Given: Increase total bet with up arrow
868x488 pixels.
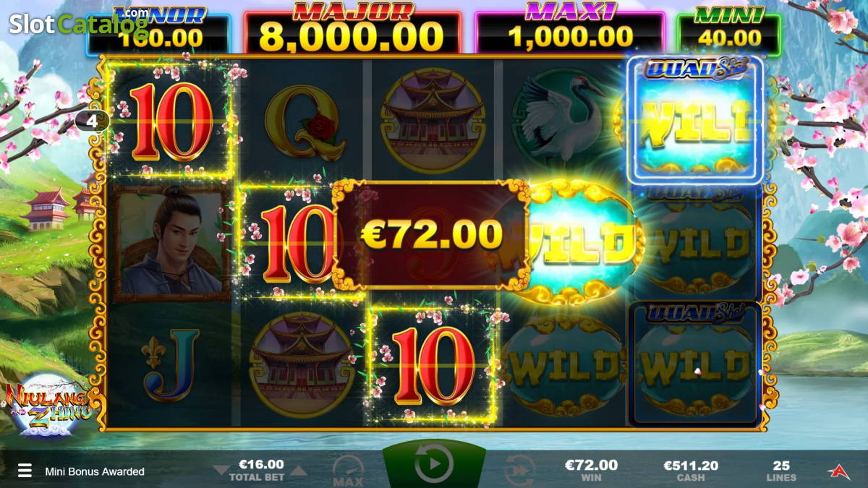Looking at the screenshot, I should [x=298, y=471].
